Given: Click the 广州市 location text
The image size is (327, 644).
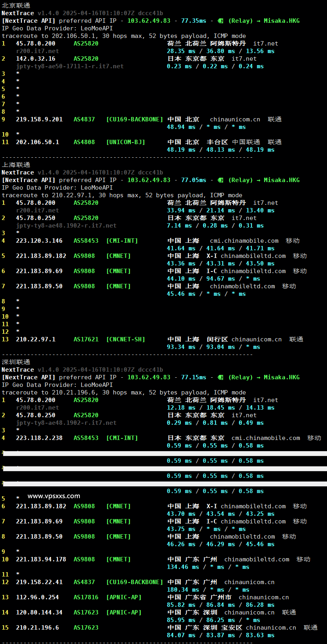Looking at the screenshot, I should pos(221,597).
